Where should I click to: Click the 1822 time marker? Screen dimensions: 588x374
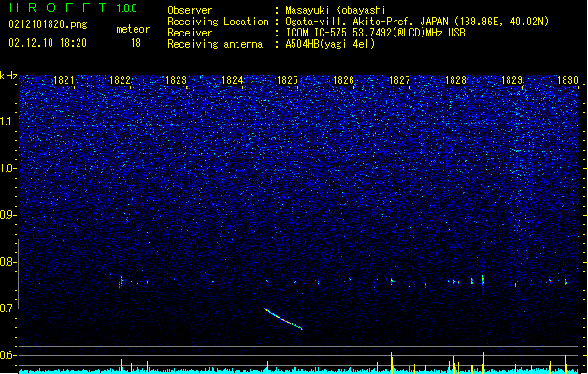(120, 80)
